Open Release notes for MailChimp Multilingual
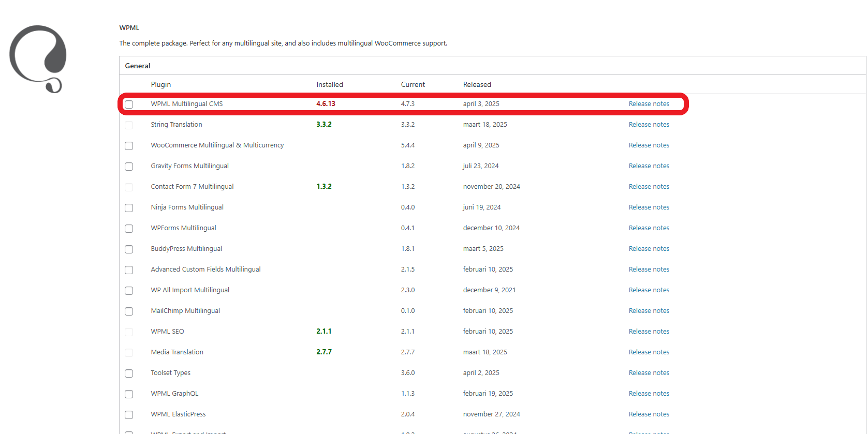 [649, 311]
